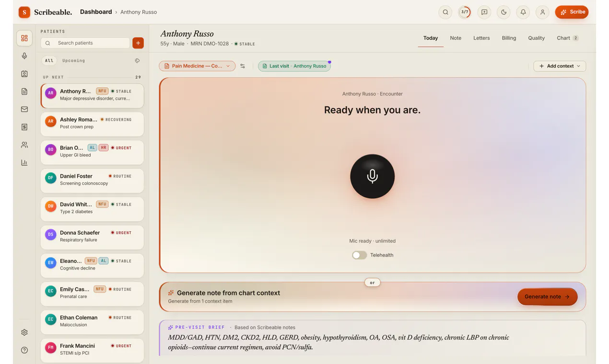Switch to the Quality tab

[x=536, y=38]
